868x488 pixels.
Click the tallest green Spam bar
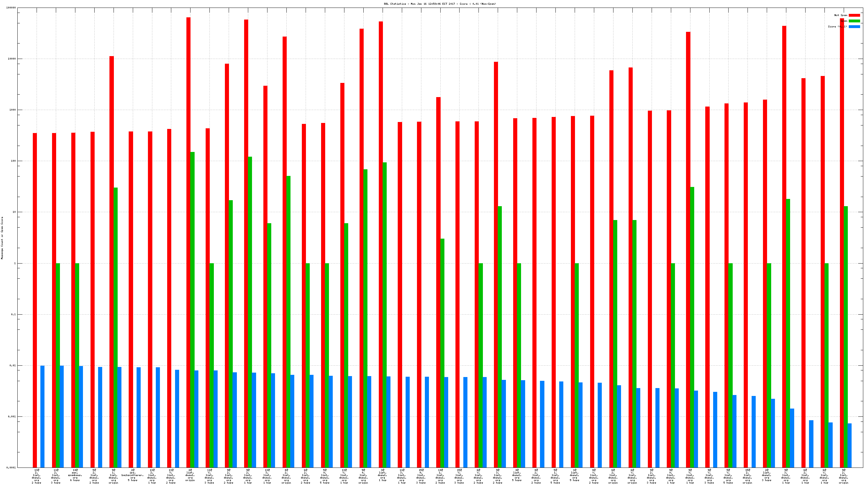(192, 309)
